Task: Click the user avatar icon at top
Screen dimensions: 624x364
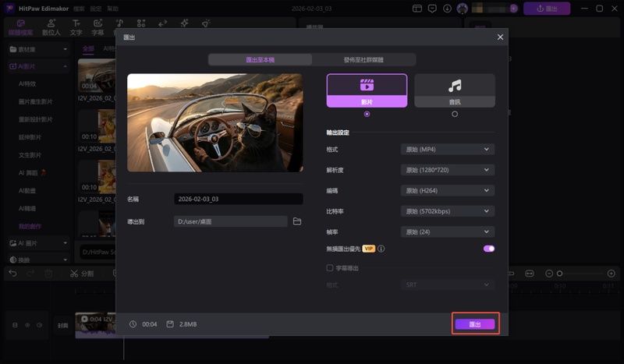Action: click(x=463, y=8)
